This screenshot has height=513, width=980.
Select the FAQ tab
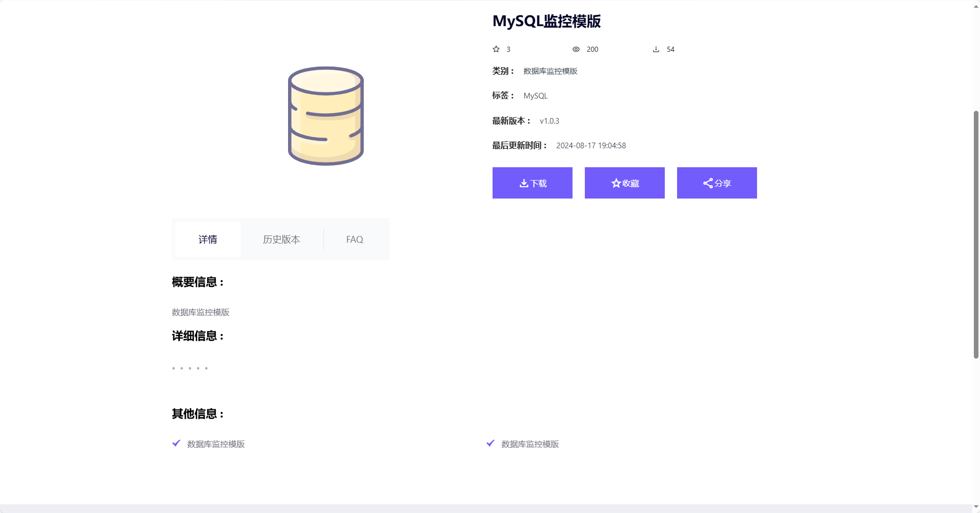click(x=355, y=240)
